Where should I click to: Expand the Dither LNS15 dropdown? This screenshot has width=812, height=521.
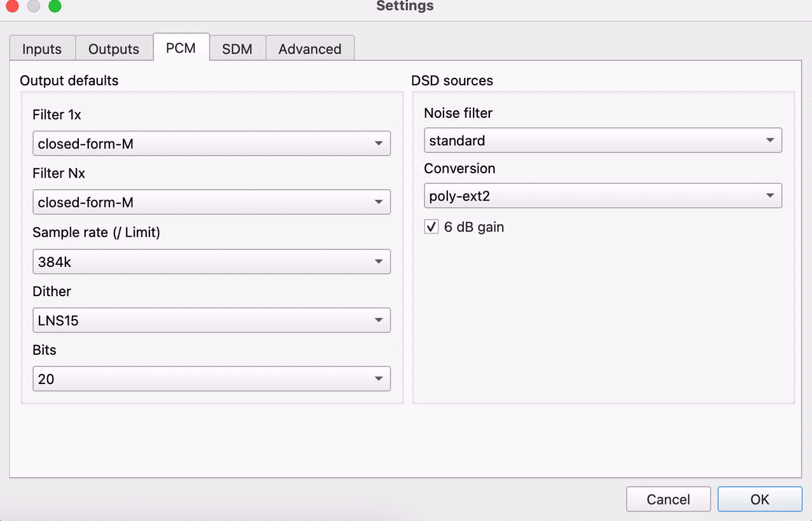point(211,320)
